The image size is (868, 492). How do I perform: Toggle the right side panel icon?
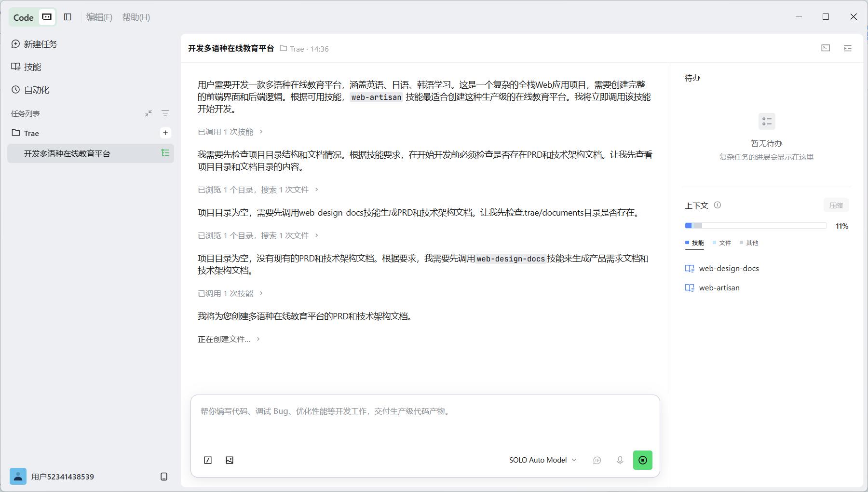click(847, 48)
